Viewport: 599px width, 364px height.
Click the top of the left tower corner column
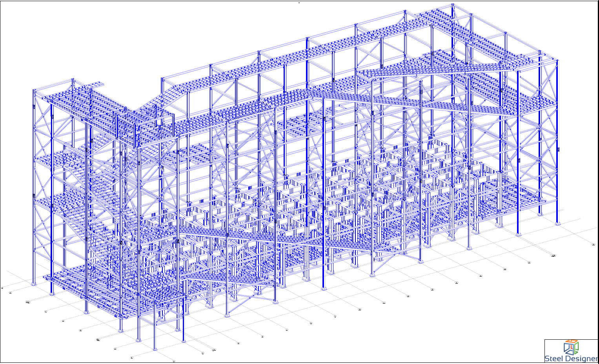point(34,91)
